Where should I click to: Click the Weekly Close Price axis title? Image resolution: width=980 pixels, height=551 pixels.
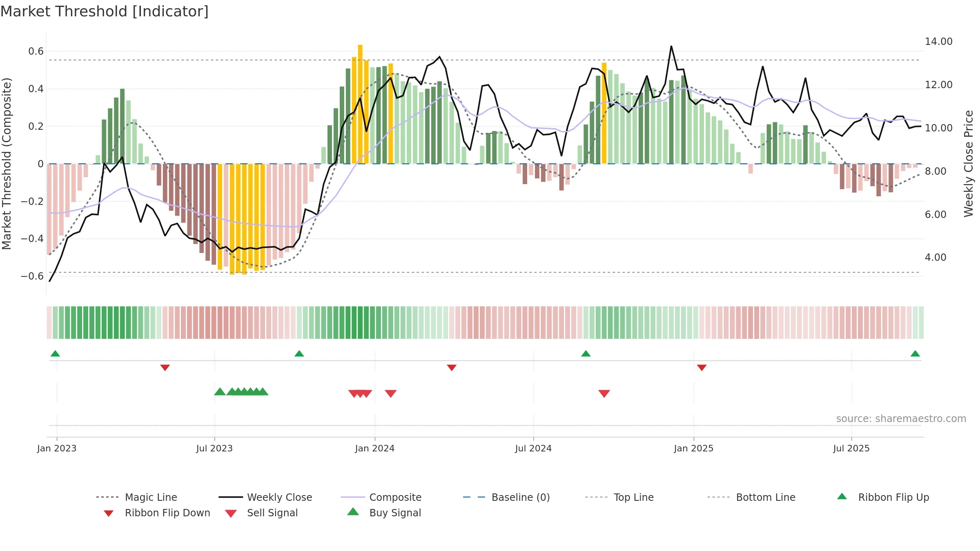point(969,163)
